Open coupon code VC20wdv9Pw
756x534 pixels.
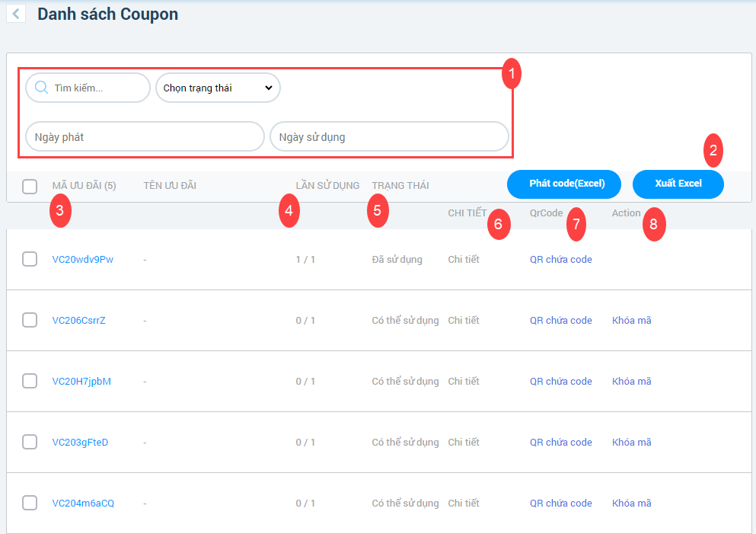pyautogui.click(x=82, y=260)
